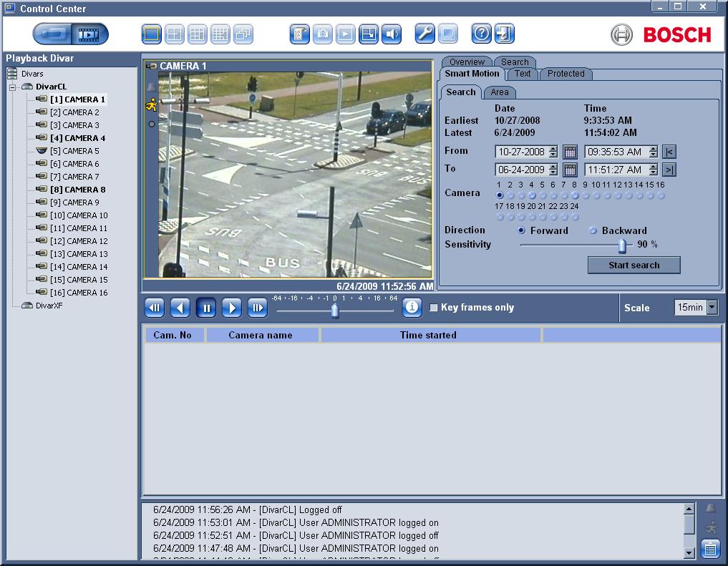Choose Forward search direction
Image resolution: width=728 pixels, height=566 pixels.
coord(521,230)
